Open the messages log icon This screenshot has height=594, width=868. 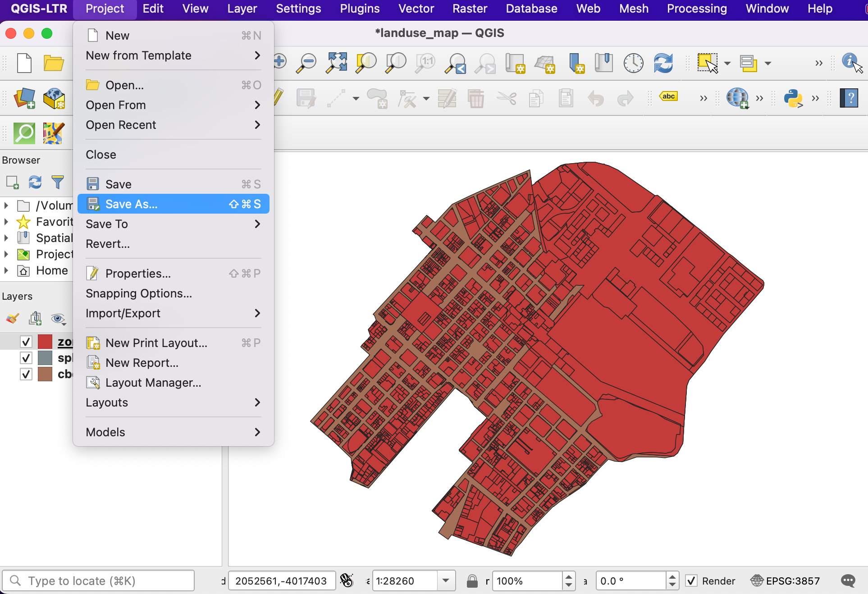pyautogui.click(x=848, y=580)
